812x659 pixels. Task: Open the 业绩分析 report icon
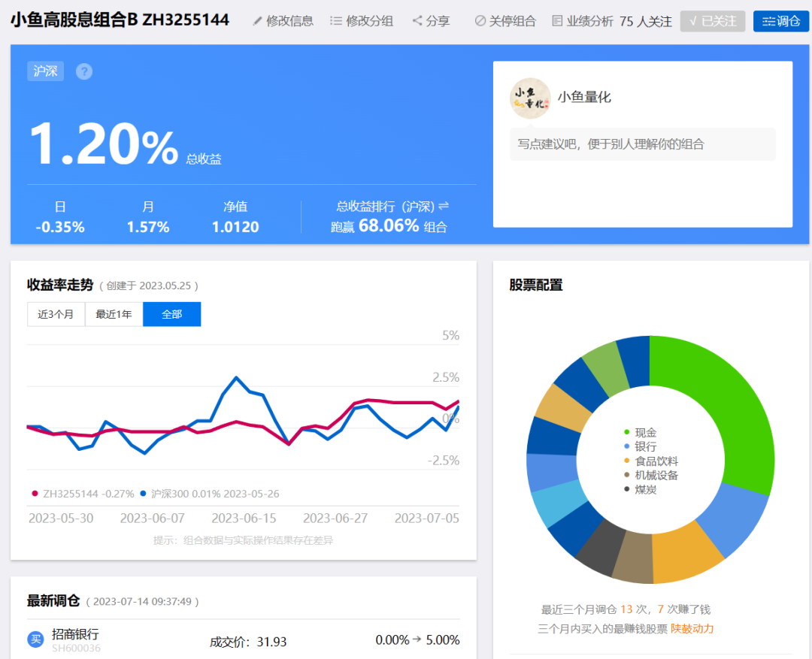557,21
